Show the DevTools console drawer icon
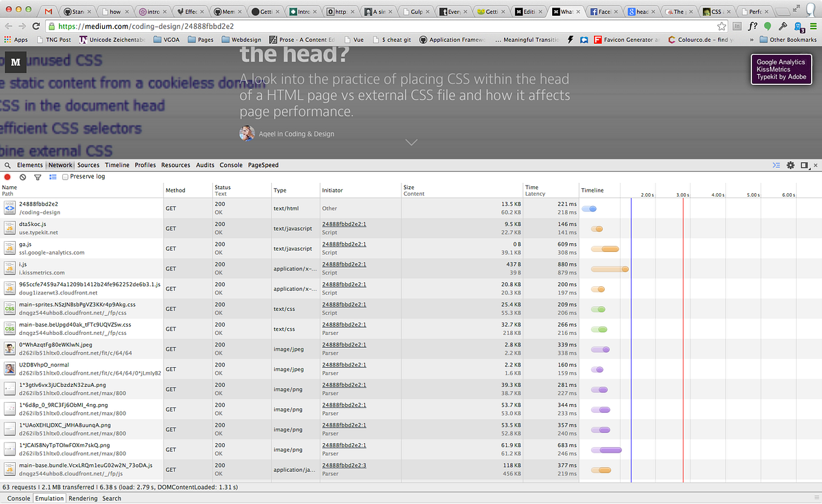822x504 pixels. pos(776,165)
